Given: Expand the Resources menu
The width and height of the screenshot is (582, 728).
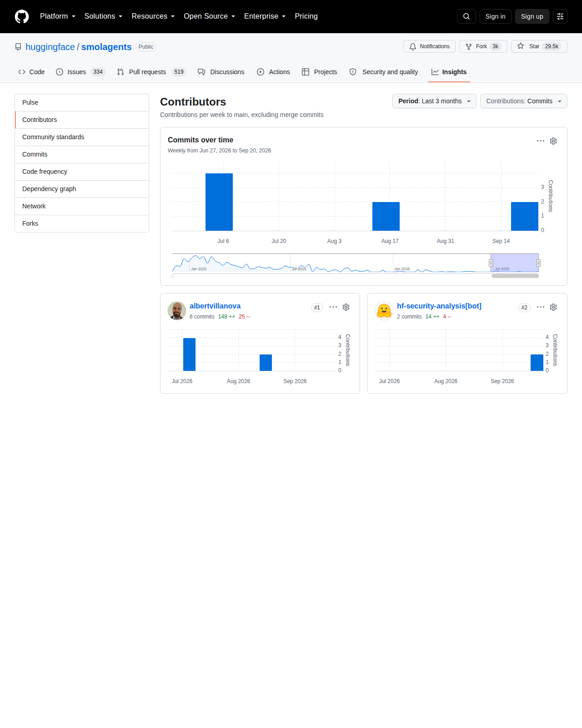Looking at the screenshot, I should click(x=153, y=16).
